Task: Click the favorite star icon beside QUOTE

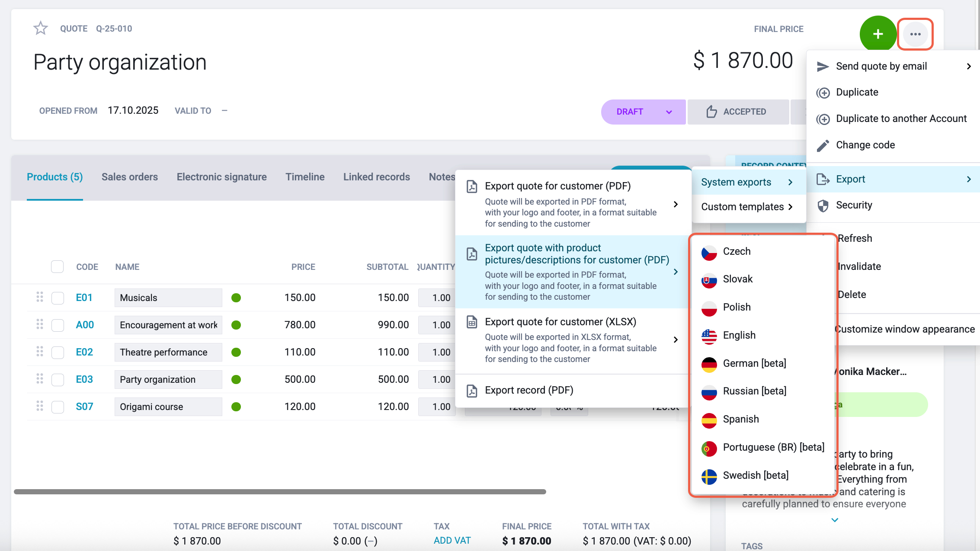Action: 41,28
